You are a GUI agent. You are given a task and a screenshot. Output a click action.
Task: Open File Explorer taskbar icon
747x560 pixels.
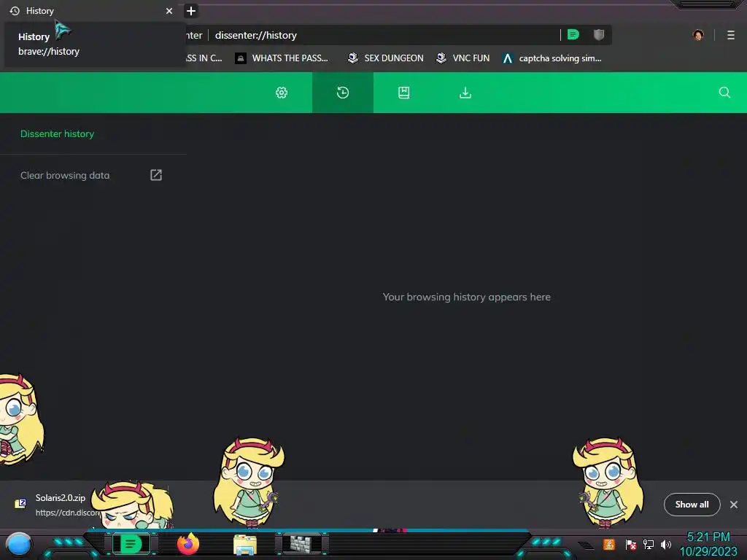click(245, 545)
